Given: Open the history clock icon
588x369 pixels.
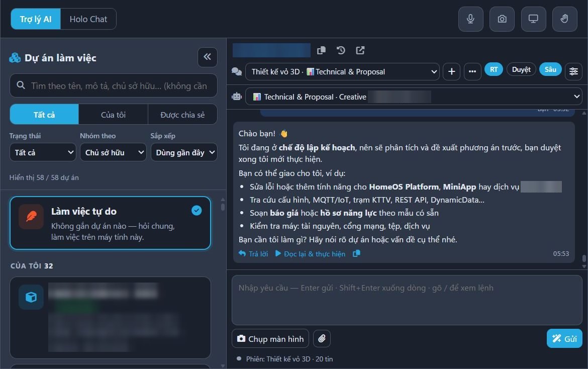Looking at the screenshot, I should [x=341, y=50].
